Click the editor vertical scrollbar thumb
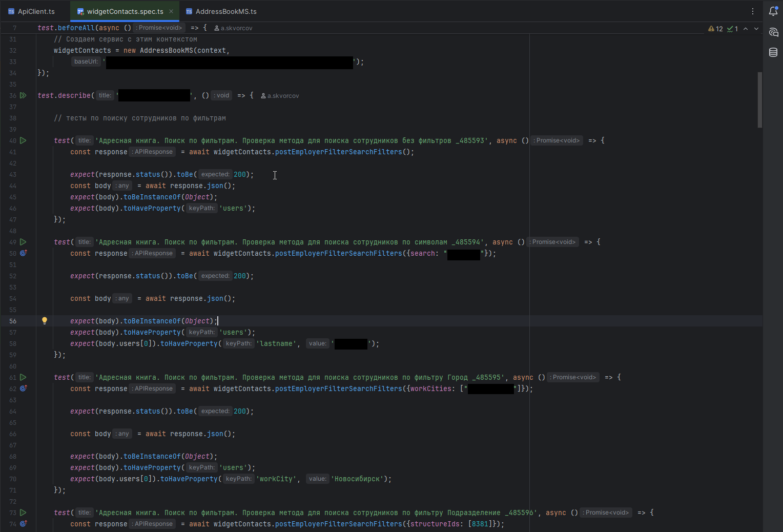This screenshot has height=532, width=783. coord(759,100)
